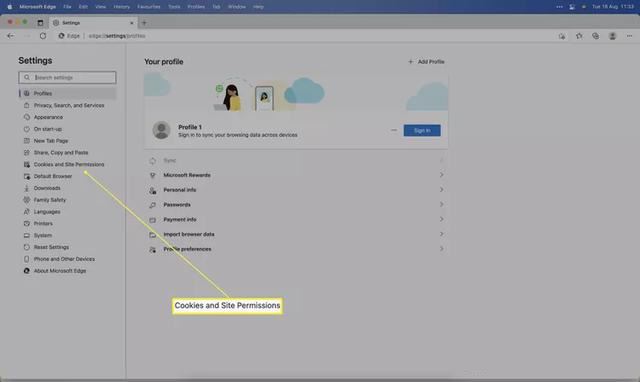Expand the Microsoft Rewards row chevron
The height and width of the screenshot is (382, 640).
441,175
